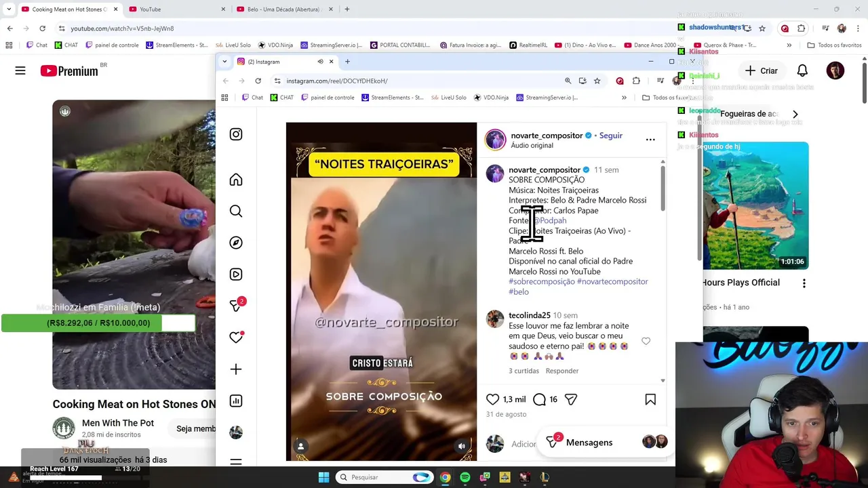
Task: Share the reel with paper plane icon
Action: point(571,399)
